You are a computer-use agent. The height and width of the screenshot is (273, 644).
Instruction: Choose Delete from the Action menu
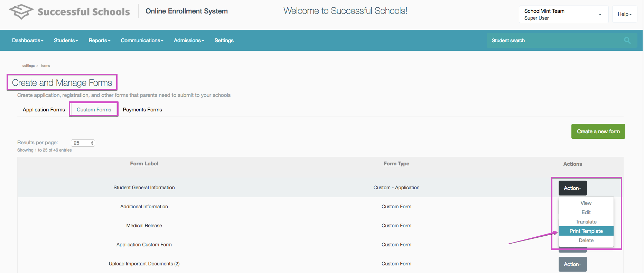[586, 240]
